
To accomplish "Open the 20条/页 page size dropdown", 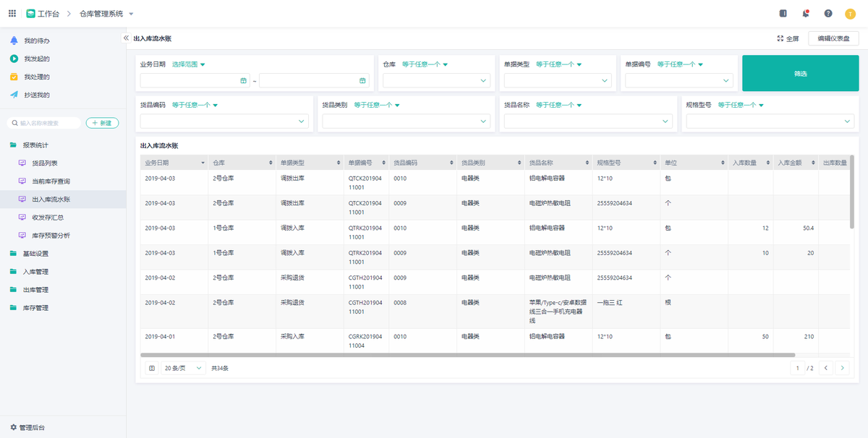I will click(x=184, y=368).
